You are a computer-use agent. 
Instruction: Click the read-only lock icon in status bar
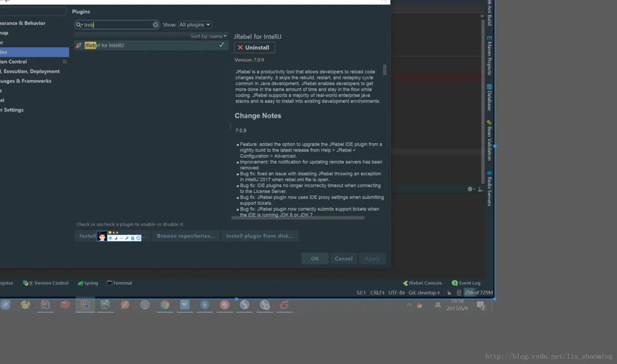(x=449, y=293)
